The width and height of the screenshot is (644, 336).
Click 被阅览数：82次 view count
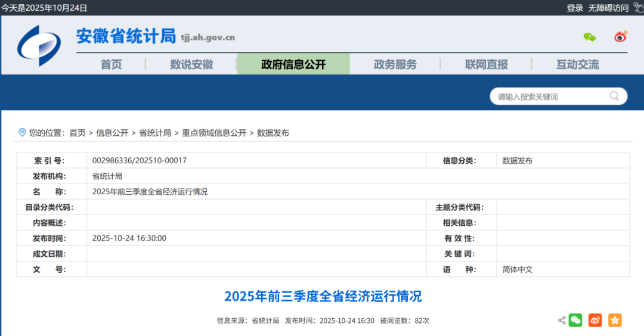pos(404,321)
